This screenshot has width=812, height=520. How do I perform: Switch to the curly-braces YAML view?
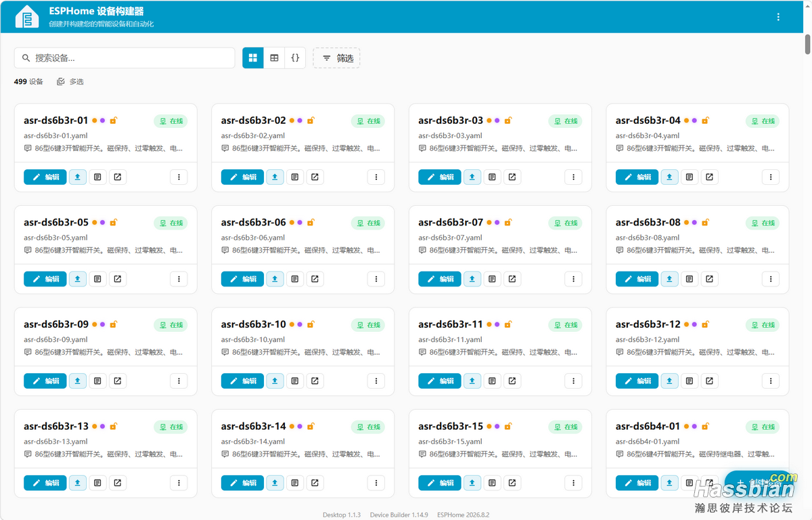click(295, 58)
